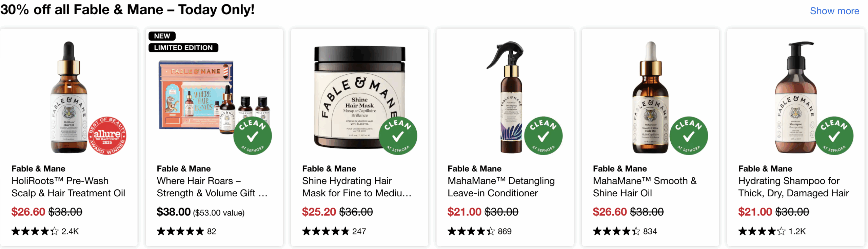Open Show more link for Fable & Mane
The width and height of the screenshot is (868, 249).
[x=834, y=11]
